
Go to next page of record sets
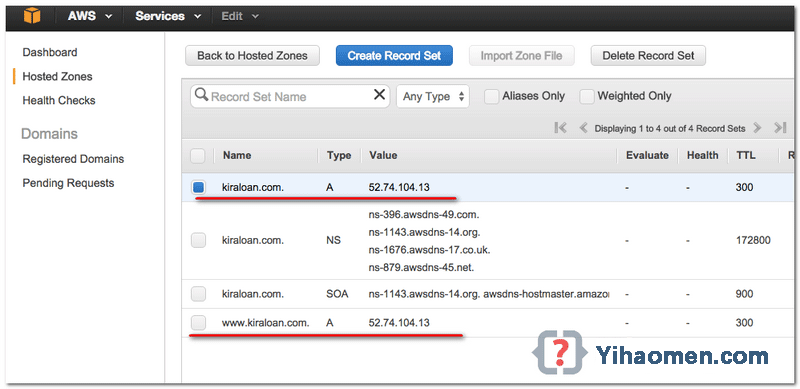pos(757,128)
